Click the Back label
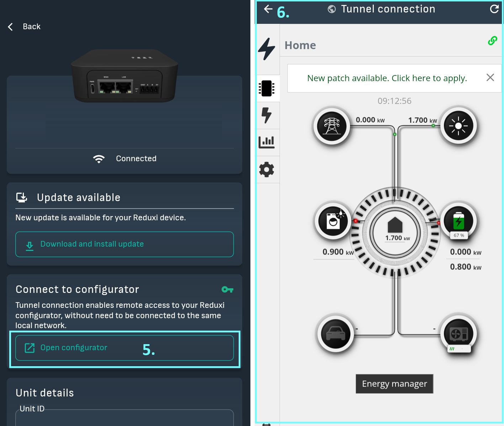The image size is (504, 426). tap(32, 27)
